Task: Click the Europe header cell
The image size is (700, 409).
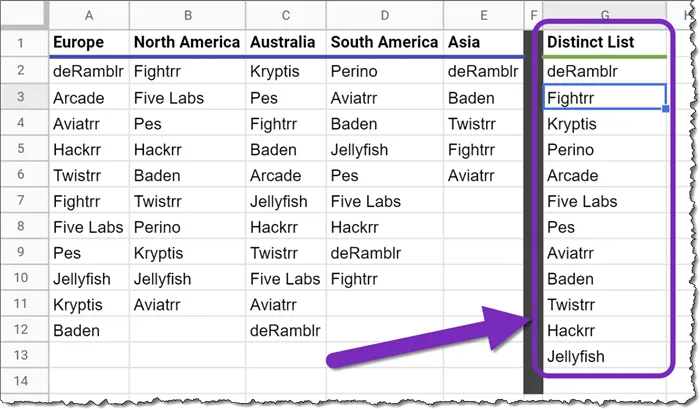Action: (x=89, y=43)
